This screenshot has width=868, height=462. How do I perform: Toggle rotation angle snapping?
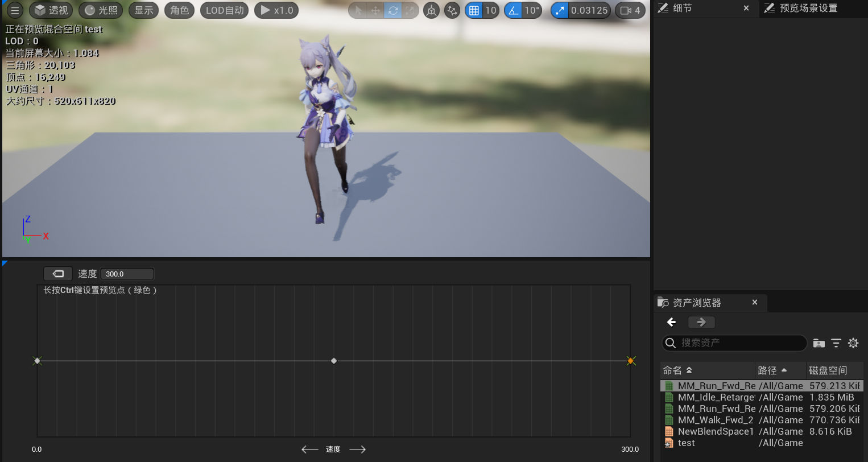(513, 10)
